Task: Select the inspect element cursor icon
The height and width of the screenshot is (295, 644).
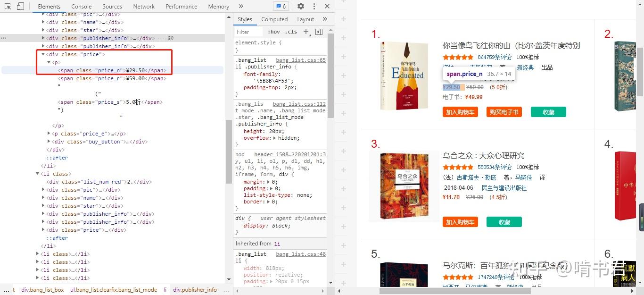Action: coord(7,6)
